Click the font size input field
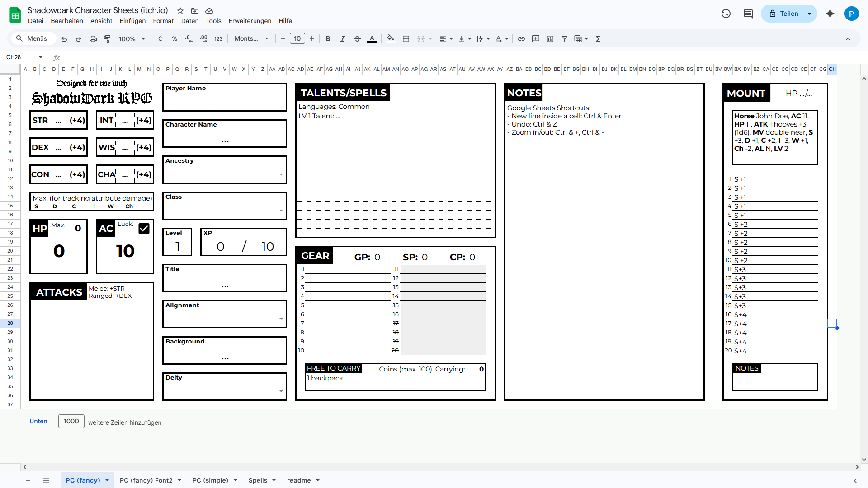The width and height of the screenshot is (868, 488). (297, 39)
